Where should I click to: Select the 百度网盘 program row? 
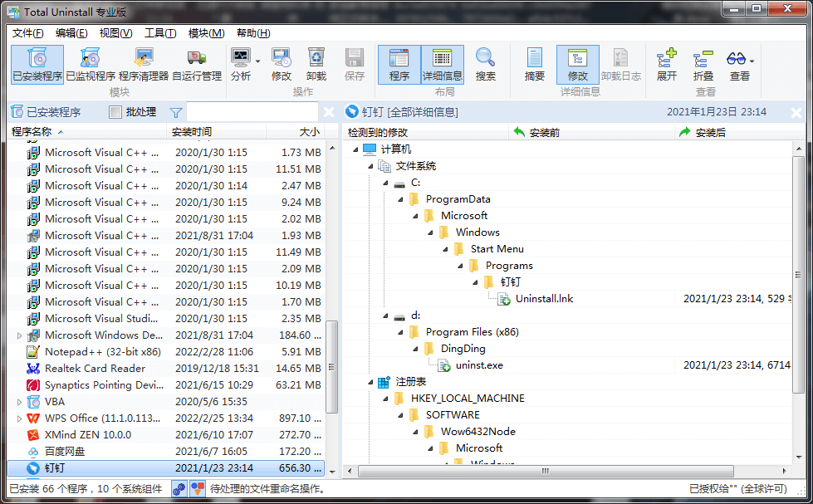(x=166, y=451)
